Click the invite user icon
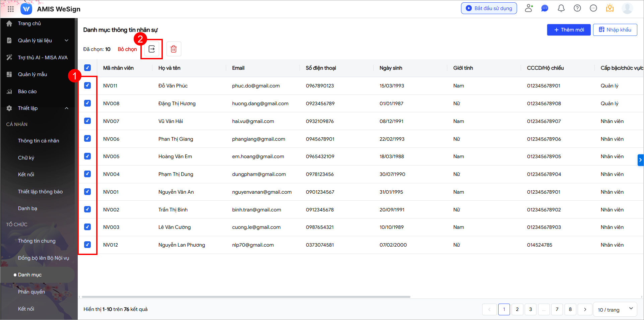 (529, 8)
